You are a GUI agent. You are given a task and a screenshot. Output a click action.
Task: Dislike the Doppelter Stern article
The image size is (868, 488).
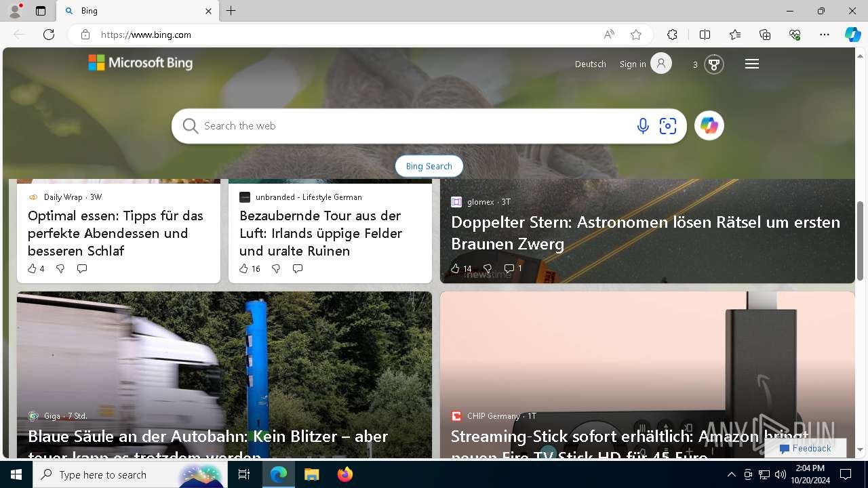487,269
